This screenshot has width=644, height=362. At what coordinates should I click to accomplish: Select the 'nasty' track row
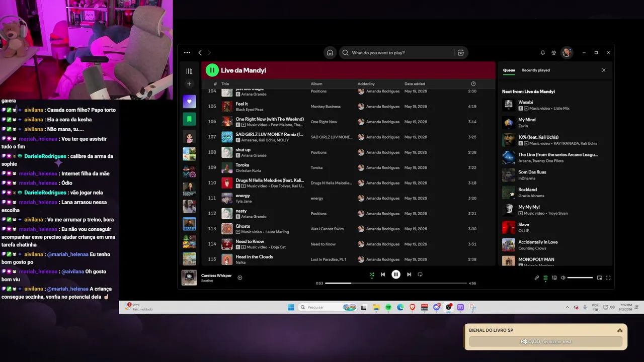pyautogui.click(x=349, y=214)
